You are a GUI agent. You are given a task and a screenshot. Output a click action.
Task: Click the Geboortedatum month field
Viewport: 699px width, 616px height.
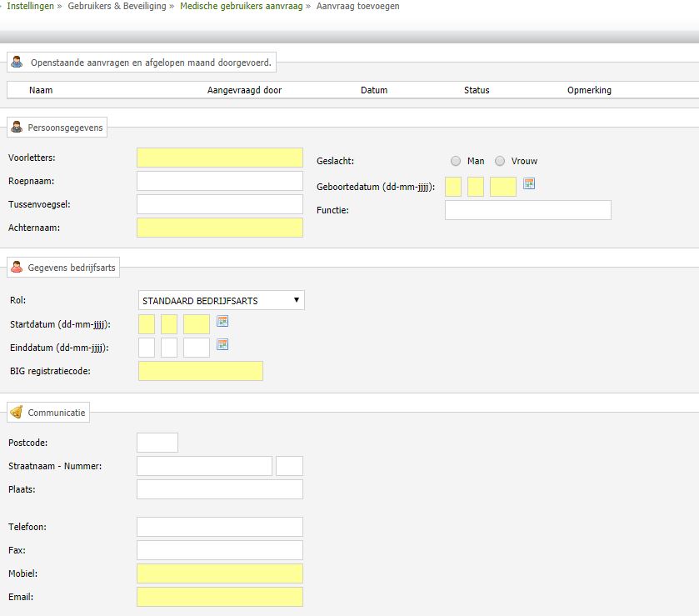476,187
